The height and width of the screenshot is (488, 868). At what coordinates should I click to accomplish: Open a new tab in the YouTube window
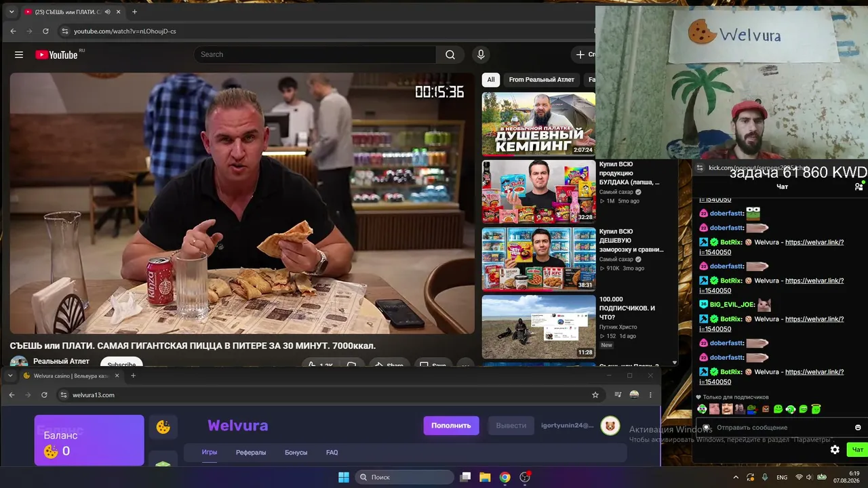click(x=134, y=12)
